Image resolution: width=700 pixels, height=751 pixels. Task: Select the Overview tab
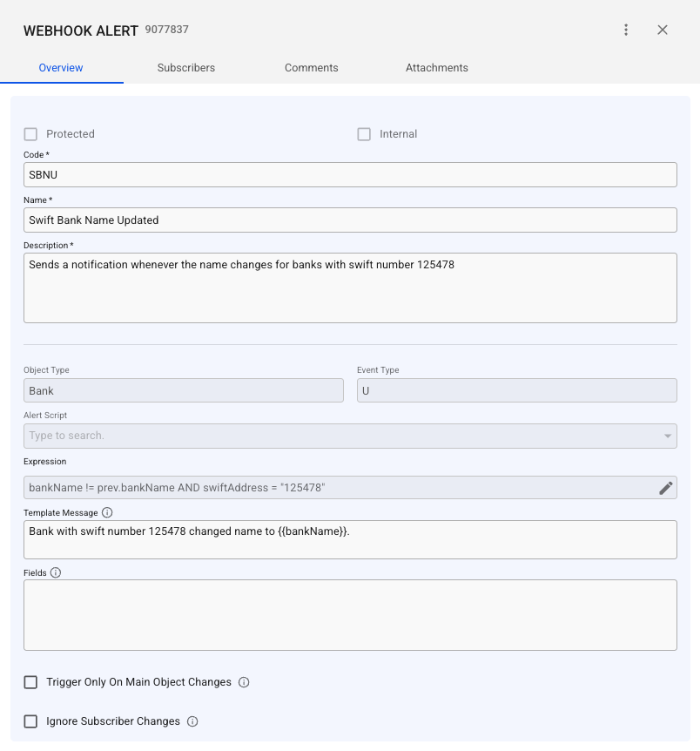tap(61, 68)
